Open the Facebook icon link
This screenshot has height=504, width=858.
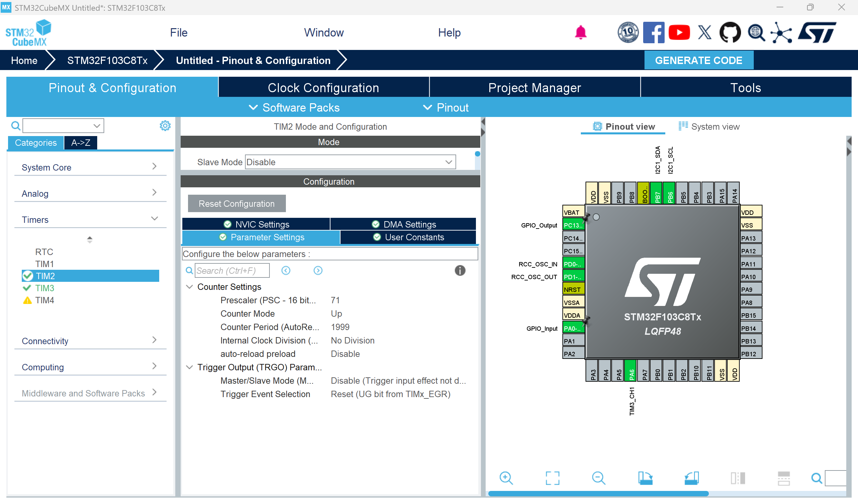pos(653,33)
